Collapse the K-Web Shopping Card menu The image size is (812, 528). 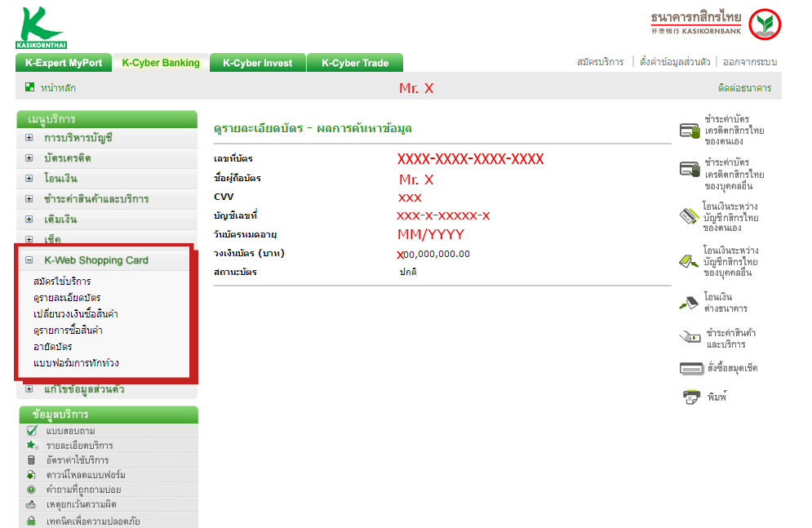tap(29, 260)
